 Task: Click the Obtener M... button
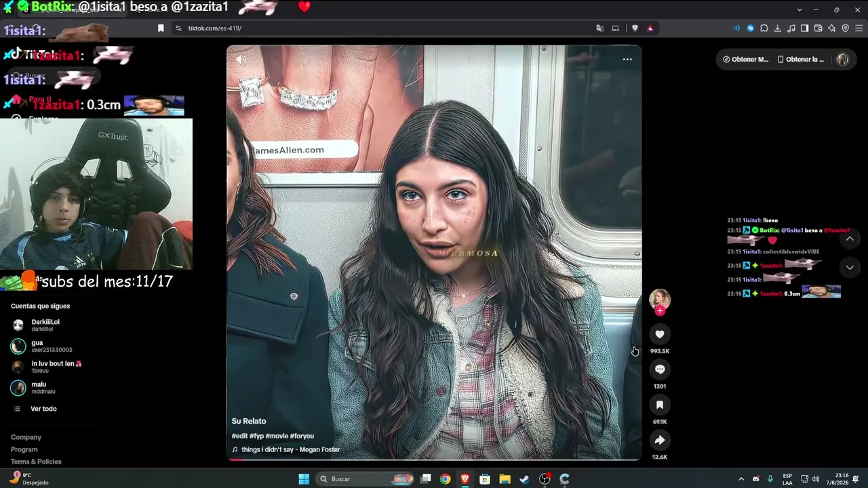point(745,59)
